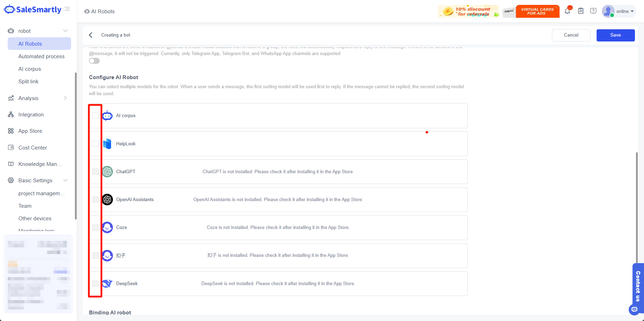The height and width of the screenshot is (321, 644).
Task: Go to the App Store menu item
Action: 30,131
